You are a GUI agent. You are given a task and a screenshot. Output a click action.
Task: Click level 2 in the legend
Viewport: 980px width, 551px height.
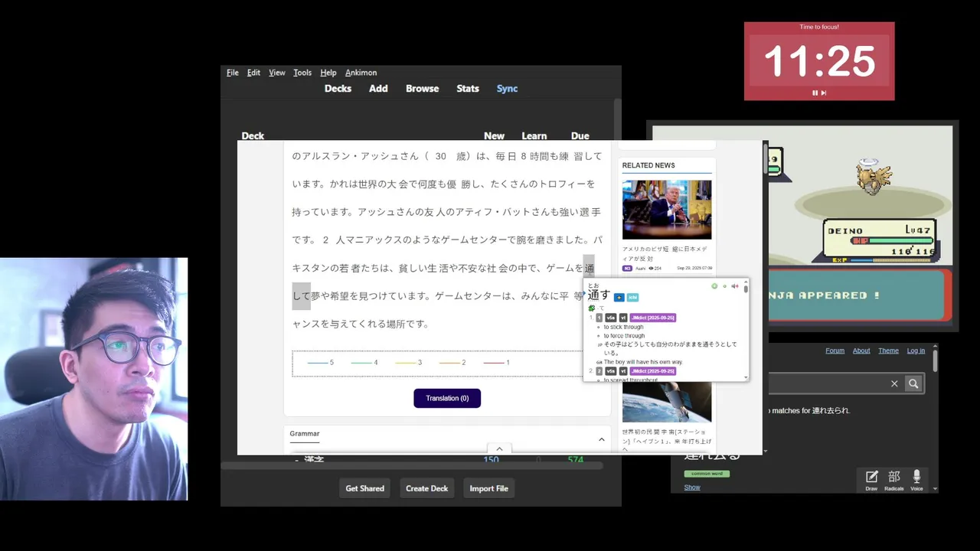[452, 363]
